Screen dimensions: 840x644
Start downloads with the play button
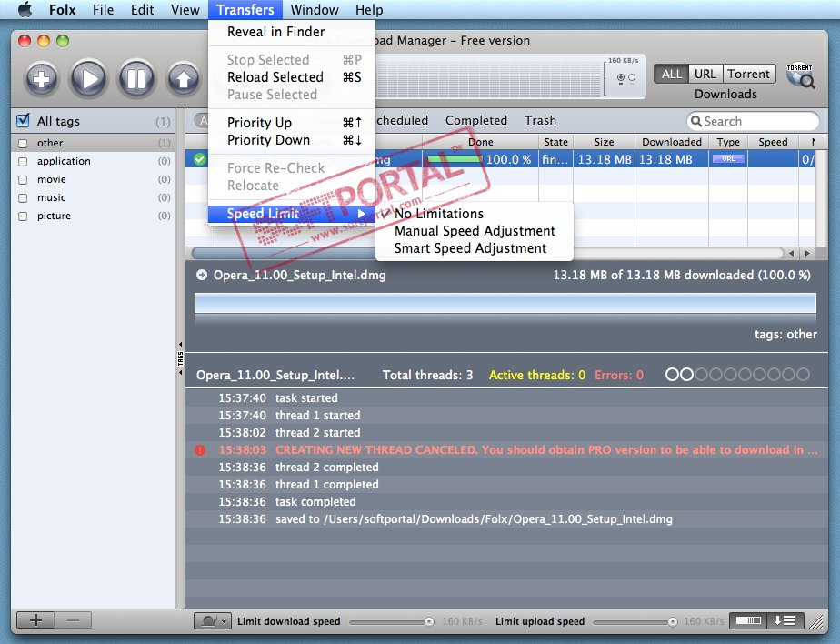tap(88, 78)
